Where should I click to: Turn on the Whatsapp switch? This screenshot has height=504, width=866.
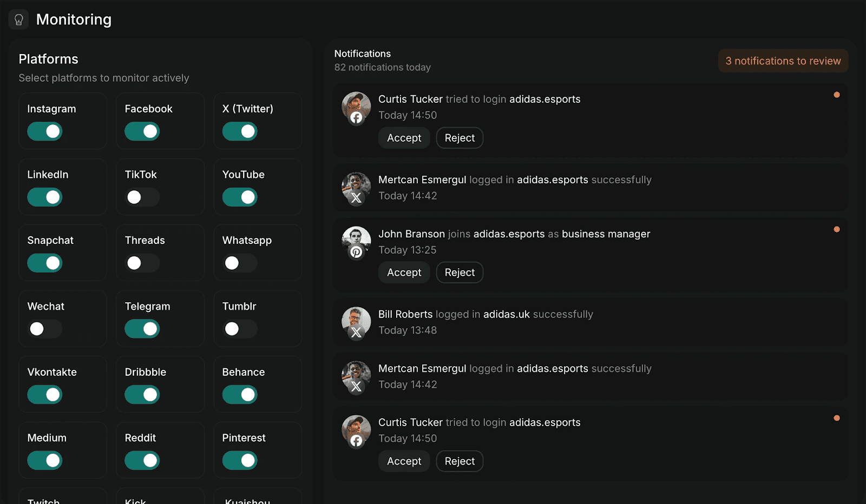coord(240,263)
